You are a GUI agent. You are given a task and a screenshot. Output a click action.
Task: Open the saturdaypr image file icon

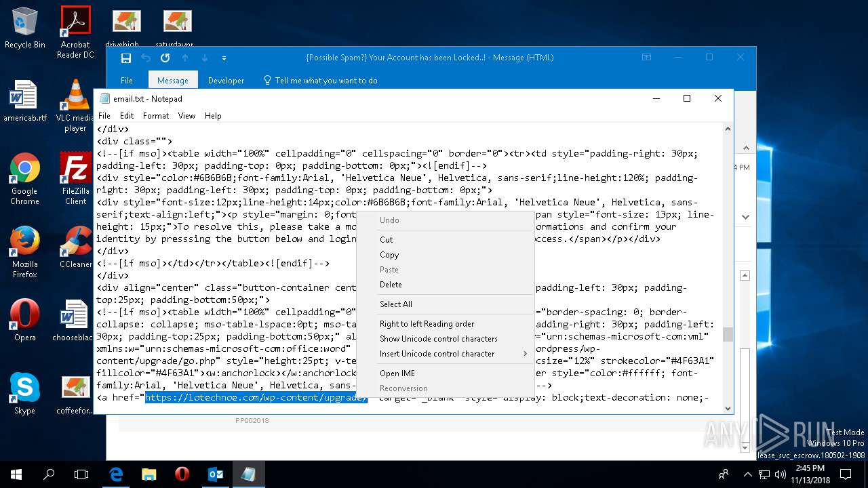pyautogui.click(x=177, y=27)
